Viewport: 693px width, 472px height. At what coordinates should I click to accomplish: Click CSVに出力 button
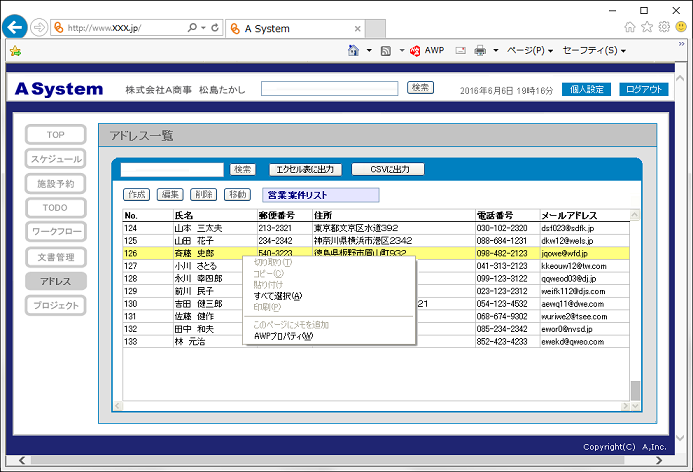pyautogui.click(x=388, y=169)
